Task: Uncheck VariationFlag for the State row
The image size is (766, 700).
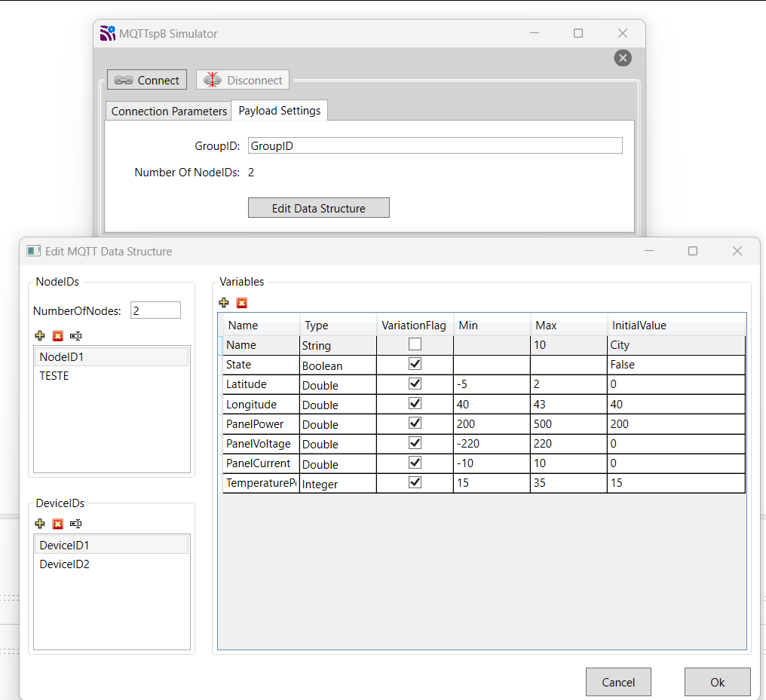Action: [415, 364]
